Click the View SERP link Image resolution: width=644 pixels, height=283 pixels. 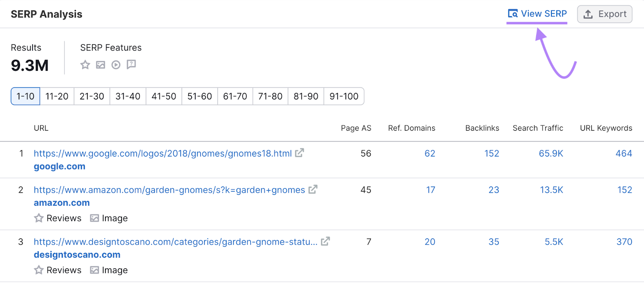coord(537,14)
